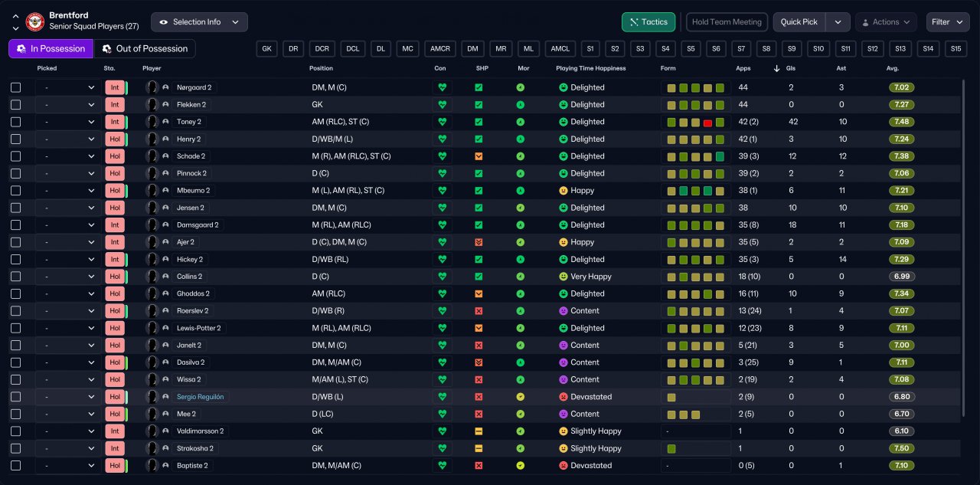Viewport: 980px width, 485px height.
Task: Click Reguilón's devastated face icon
Action: pyautogui.click(x=563, y=397)
